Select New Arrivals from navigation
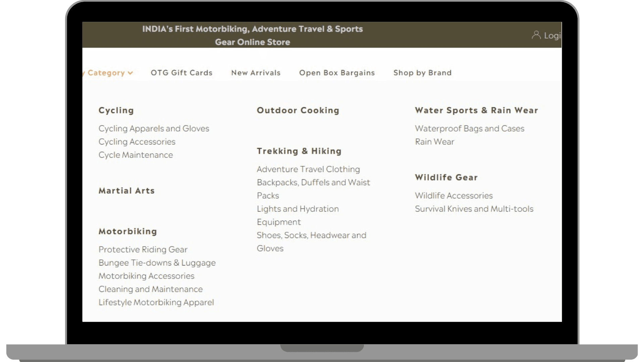644x362 pixels. [x=255, y=73]
